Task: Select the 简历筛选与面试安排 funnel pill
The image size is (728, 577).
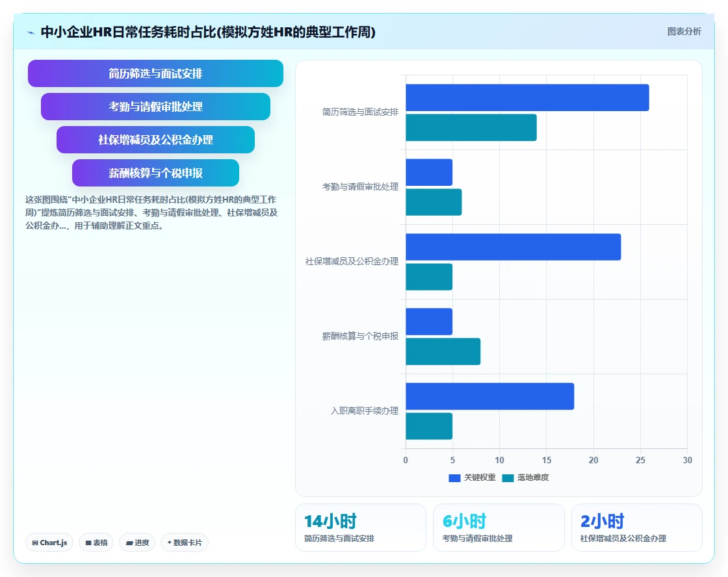Action: [x=155, y=73]
